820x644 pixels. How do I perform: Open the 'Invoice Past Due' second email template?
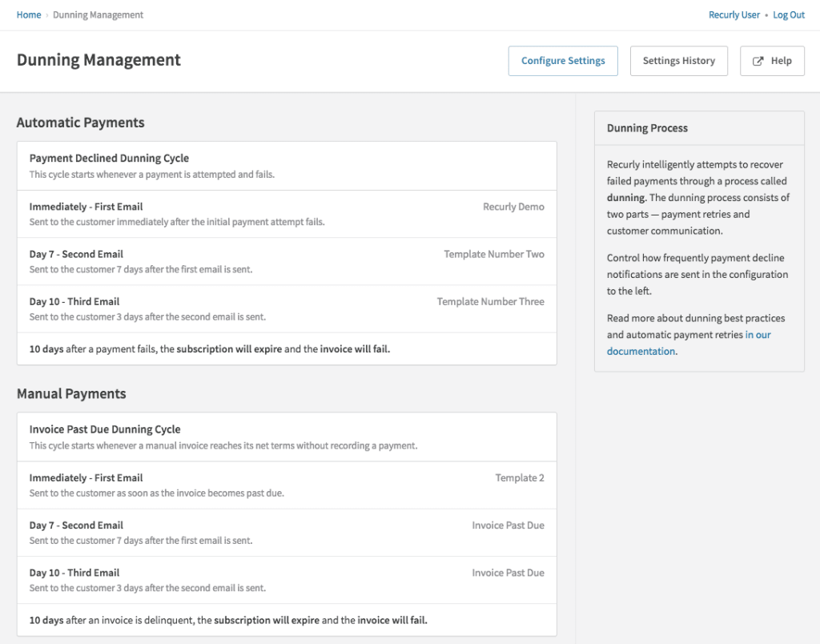click(508, 525)
